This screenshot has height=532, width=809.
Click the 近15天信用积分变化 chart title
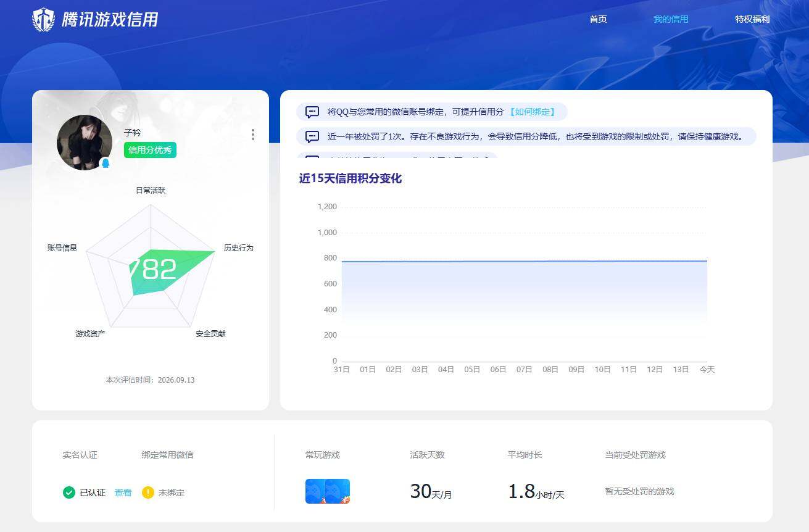pos(351,178)
